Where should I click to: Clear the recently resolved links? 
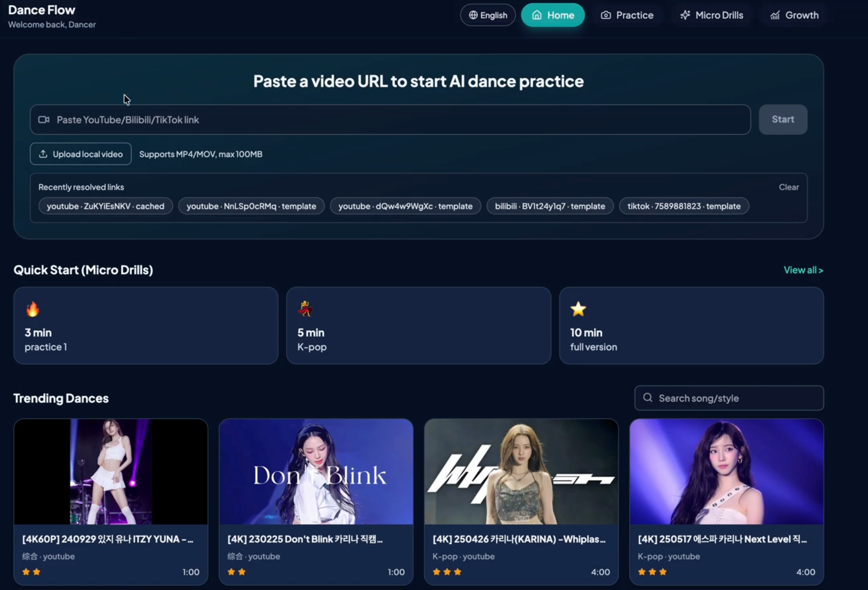[x=789, y=187]
